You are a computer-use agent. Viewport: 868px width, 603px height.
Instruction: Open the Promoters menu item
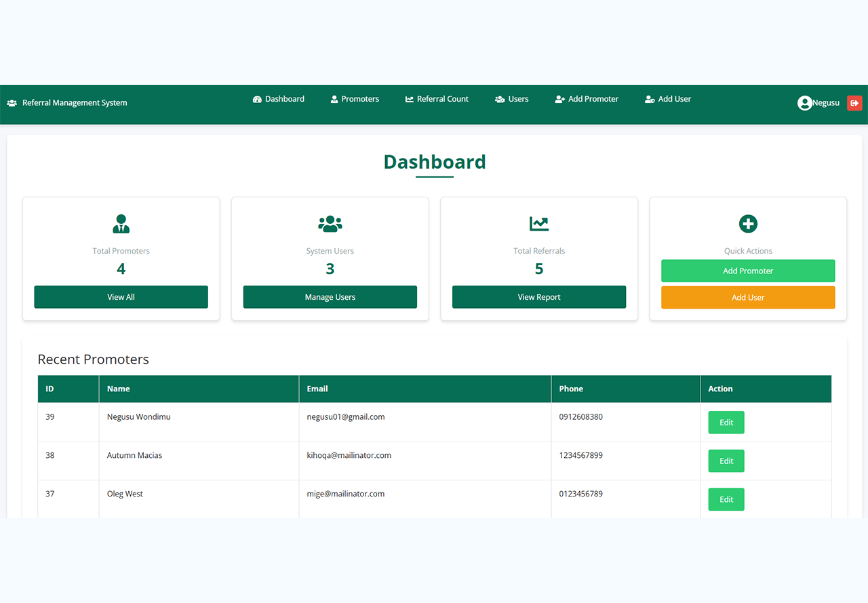[355, 99]
